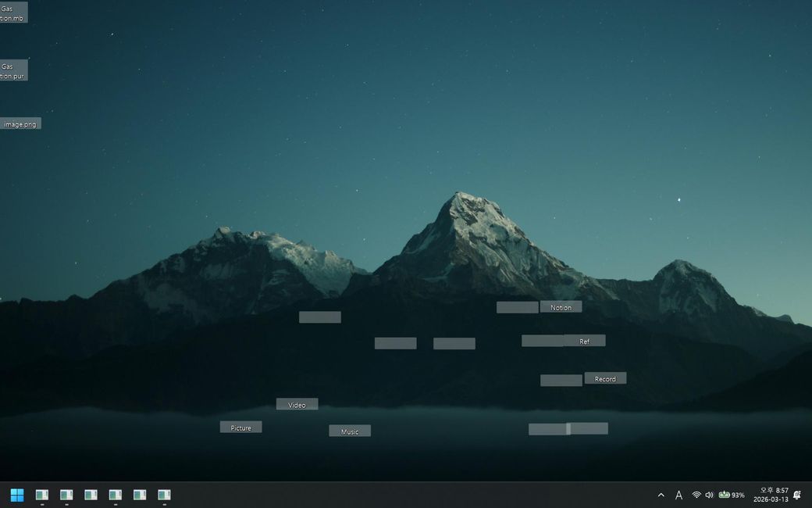Select the Picture desktop folder
This screenshot has height=508, width=812.
[240, 428]
